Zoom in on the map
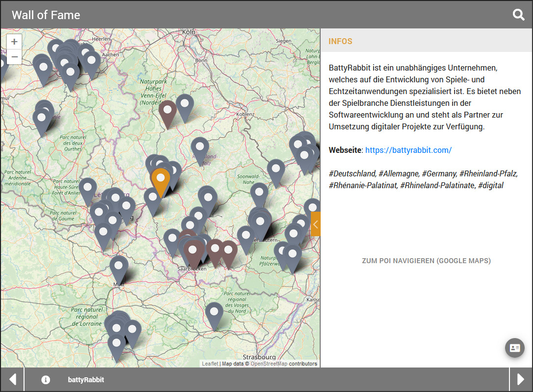 (x=14, y=42)
